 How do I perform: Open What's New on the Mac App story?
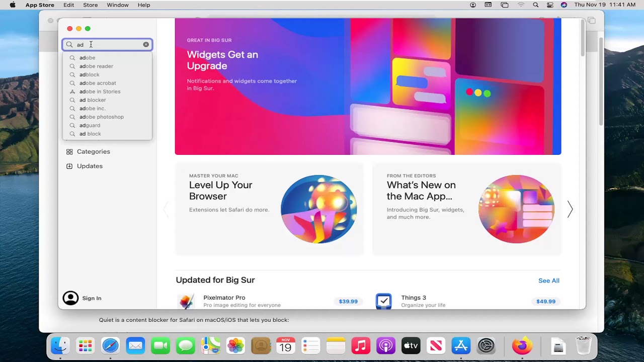click(466, 209)
